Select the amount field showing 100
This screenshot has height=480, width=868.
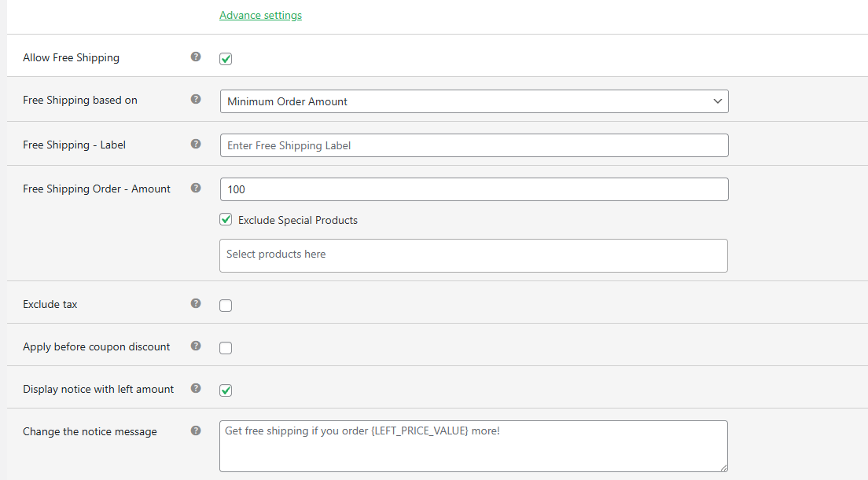[x=473, y=189]
